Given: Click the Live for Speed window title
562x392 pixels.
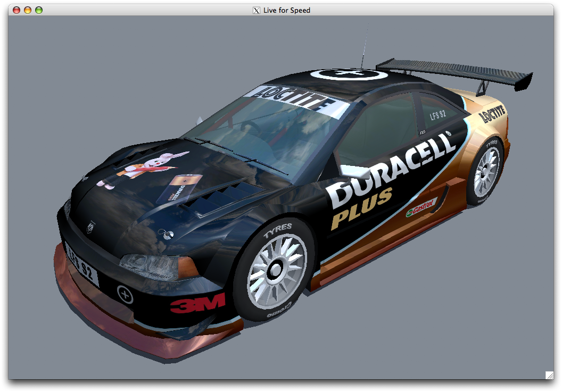Looking at the screenshot, I should (x=287, y=11).
